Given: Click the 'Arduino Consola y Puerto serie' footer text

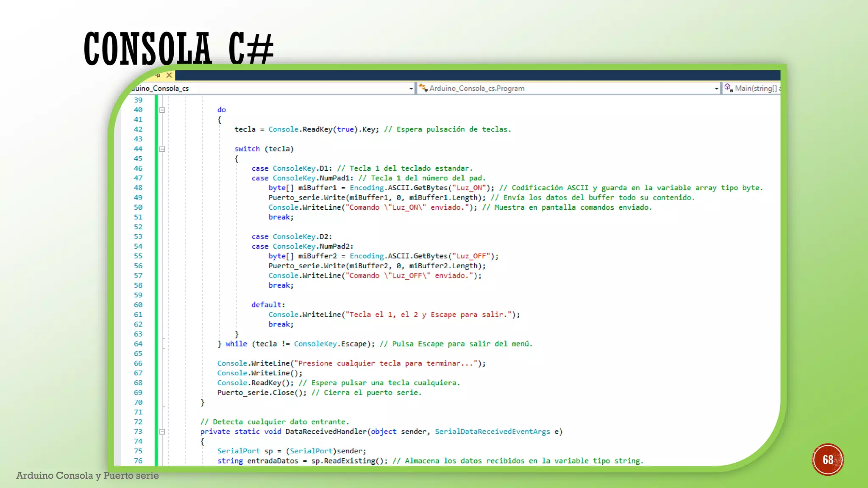Looking at the screenshot, I should (x=87, y=475).
